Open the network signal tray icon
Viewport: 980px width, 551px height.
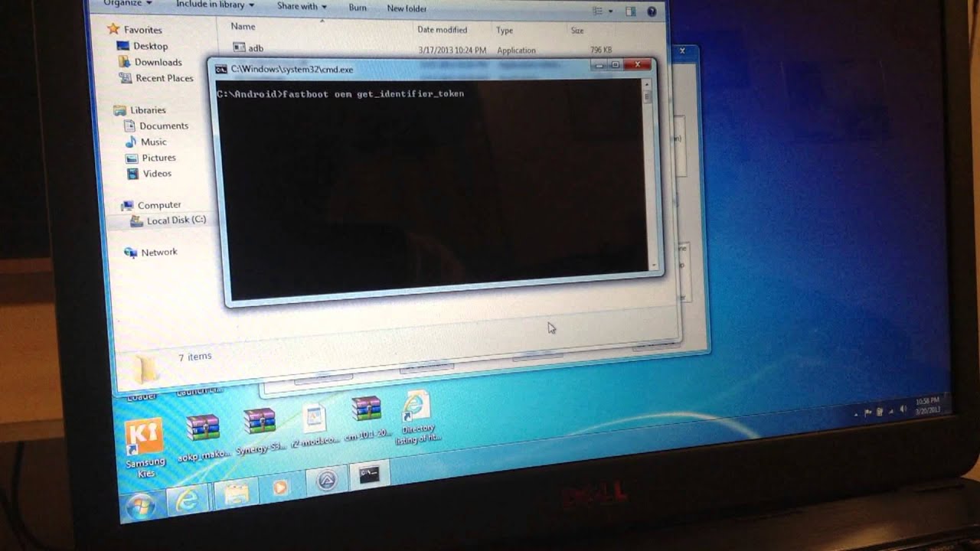(892, 411)
